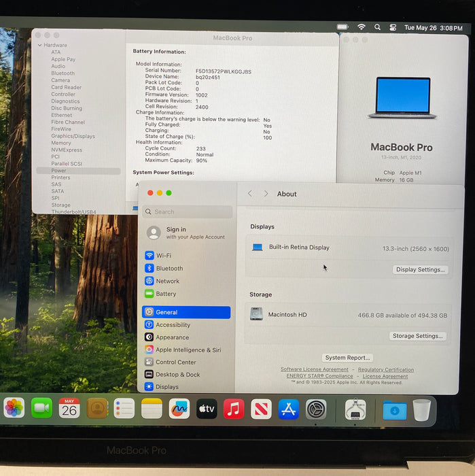Open Control Center in menu bar

coord(393,28)
